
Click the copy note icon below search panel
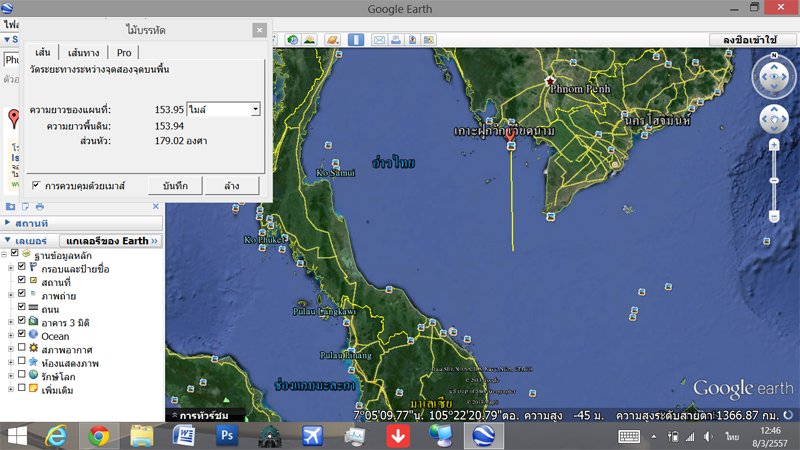25,207
